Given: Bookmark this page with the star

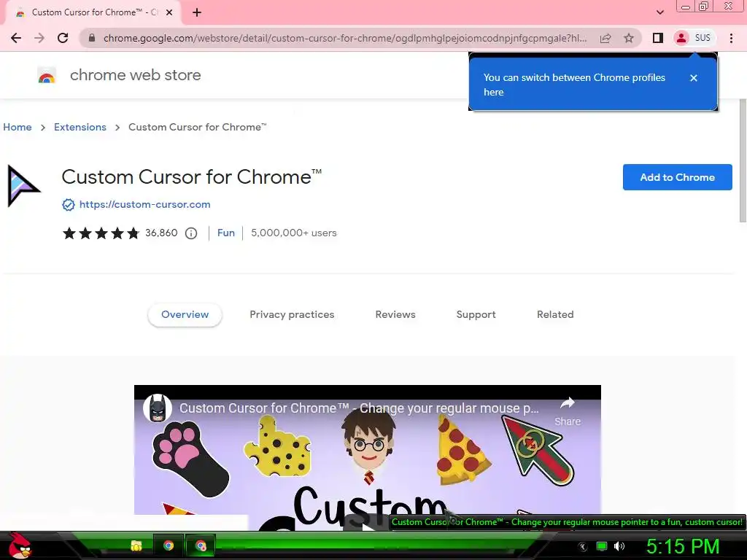Looking at the screenshot, I should pos(629,38).
